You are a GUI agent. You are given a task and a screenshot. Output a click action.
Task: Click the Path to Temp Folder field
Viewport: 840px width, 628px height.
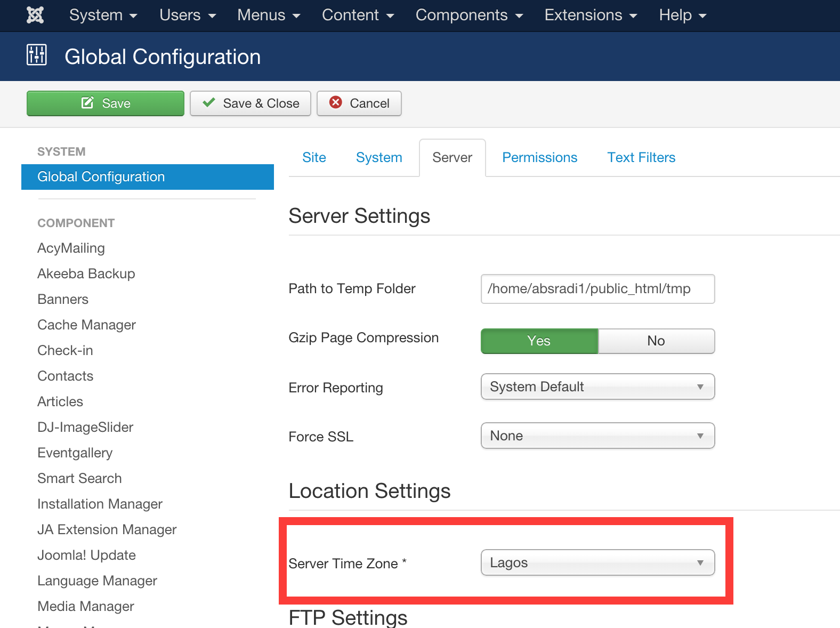point(597,289)
